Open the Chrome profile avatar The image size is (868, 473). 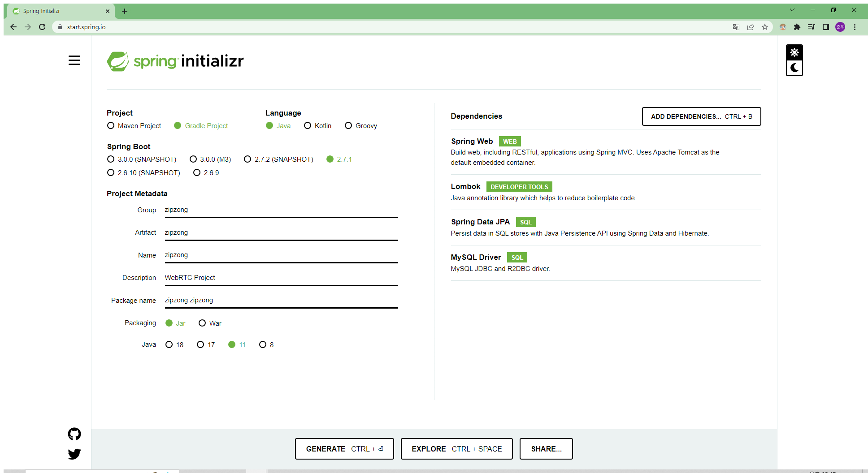pos(840,27)
